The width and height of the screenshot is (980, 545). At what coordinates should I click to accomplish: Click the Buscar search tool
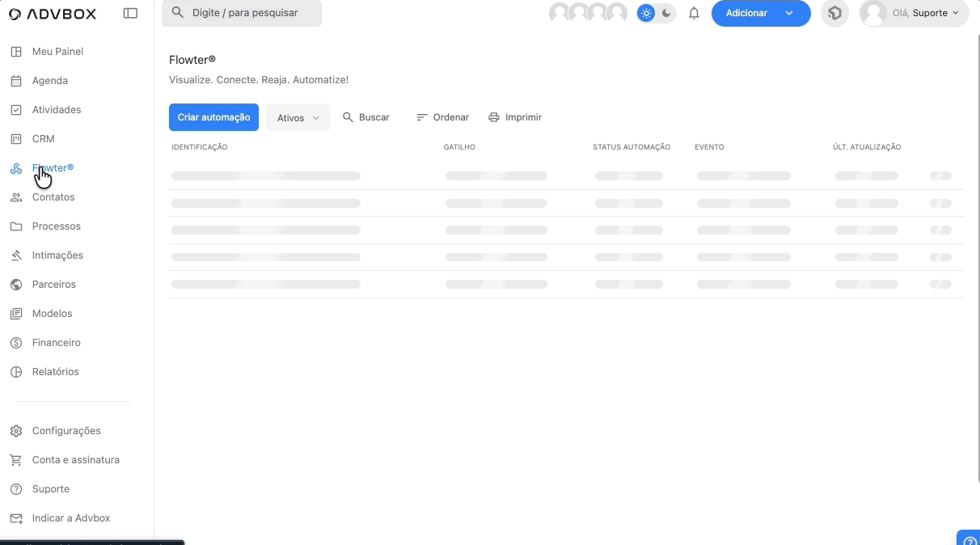click(365, 117)
